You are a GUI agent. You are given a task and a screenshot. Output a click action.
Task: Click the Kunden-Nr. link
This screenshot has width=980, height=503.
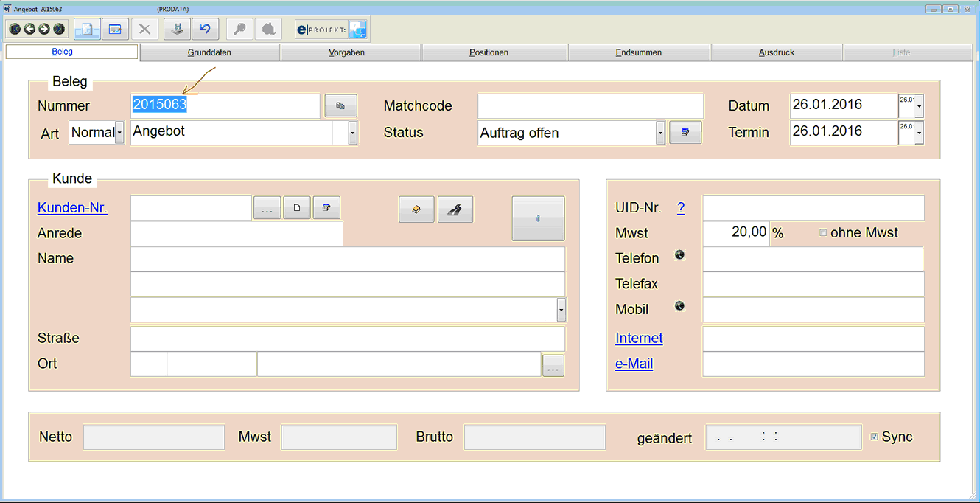pyautogui.click(x=72, y=208)
